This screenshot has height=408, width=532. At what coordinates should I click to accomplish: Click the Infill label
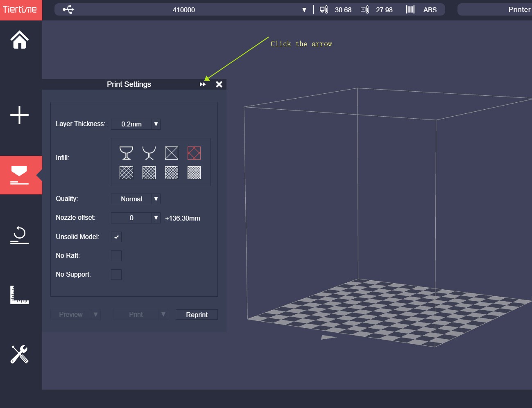click(63, 158)
